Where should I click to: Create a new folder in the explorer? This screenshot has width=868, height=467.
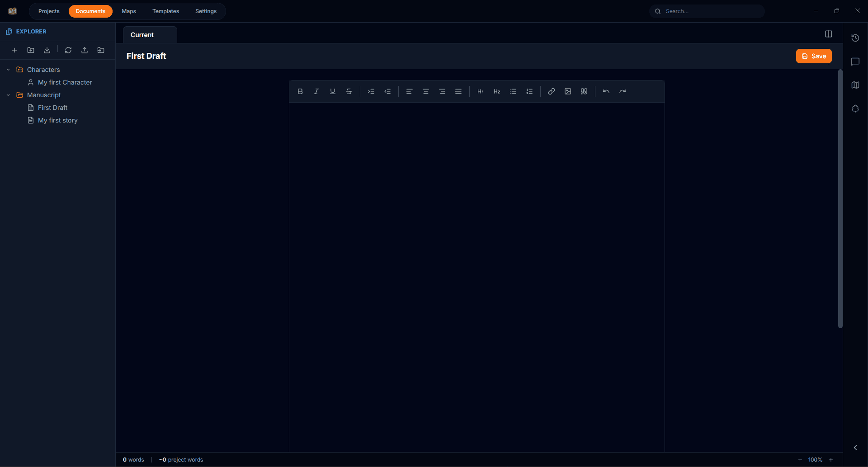[x=30, y=50]
